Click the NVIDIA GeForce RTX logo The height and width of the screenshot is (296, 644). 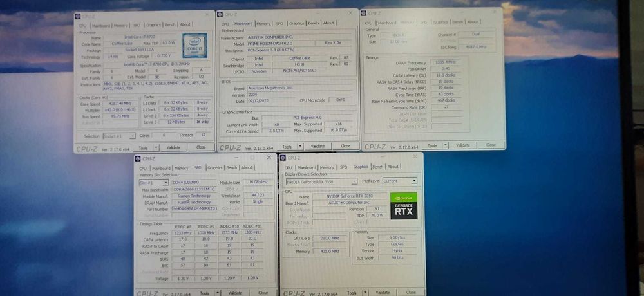[404, 205]
